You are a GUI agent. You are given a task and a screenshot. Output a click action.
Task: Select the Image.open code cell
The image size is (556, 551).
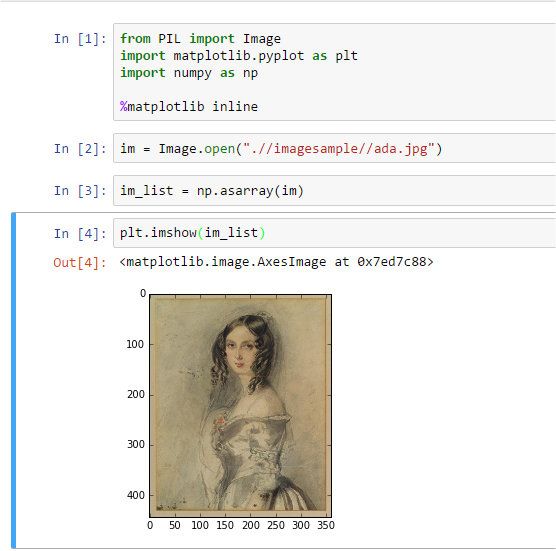click(x=334, y=148)
